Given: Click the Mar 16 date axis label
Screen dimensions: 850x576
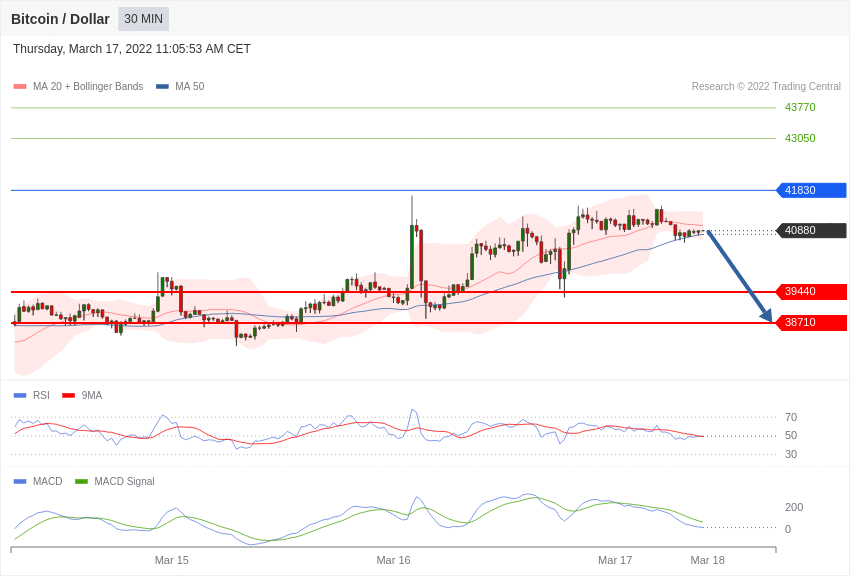Looking at the screenshot, I should (x=394, y=560).
